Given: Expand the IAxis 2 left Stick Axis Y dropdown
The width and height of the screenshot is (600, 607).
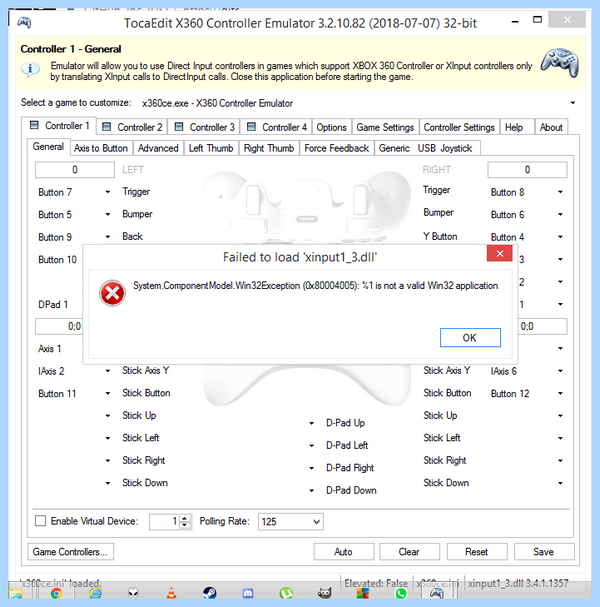Looking at the screenshot, I should tap(108, 371).
